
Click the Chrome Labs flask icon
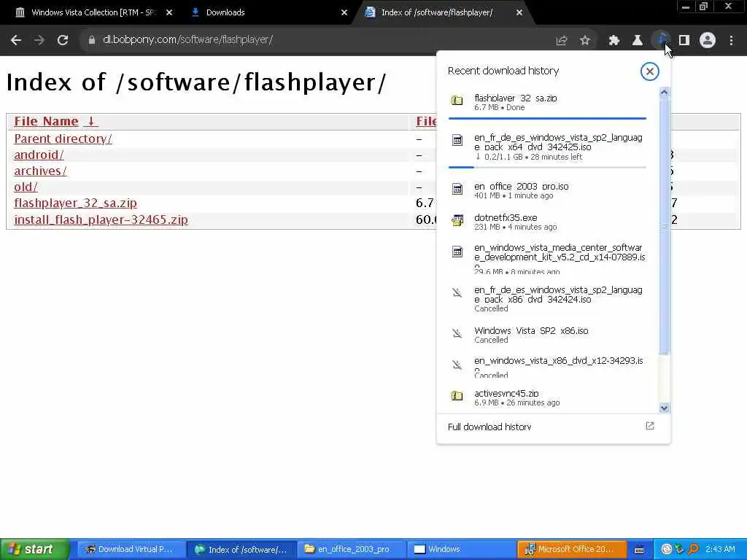pos(637,41)
